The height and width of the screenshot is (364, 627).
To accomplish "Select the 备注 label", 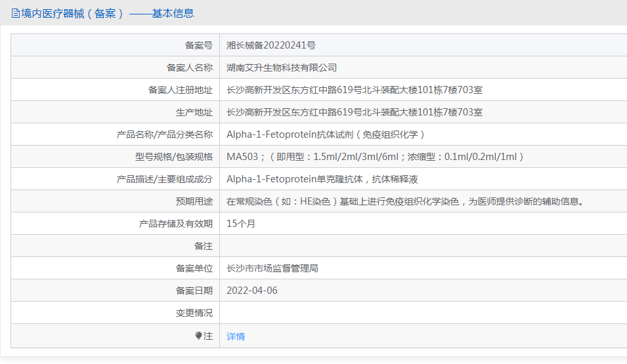I will coord(204,246).
